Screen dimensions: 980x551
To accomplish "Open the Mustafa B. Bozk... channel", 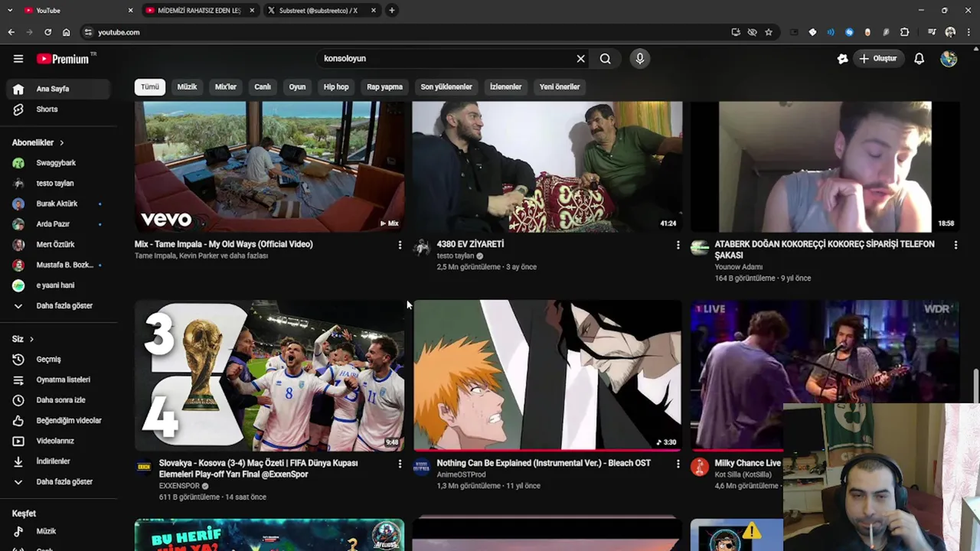I will coord(58,265).
